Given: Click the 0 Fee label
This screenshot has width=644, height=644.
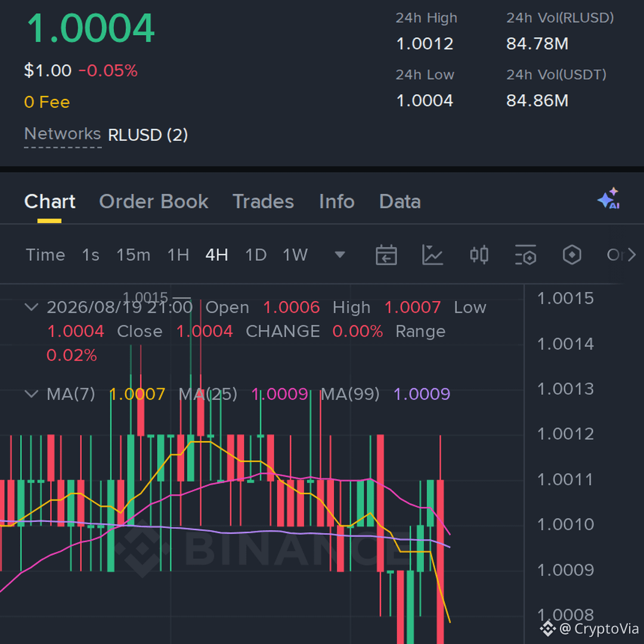Looking at the screenshot, I should point(47,102).
